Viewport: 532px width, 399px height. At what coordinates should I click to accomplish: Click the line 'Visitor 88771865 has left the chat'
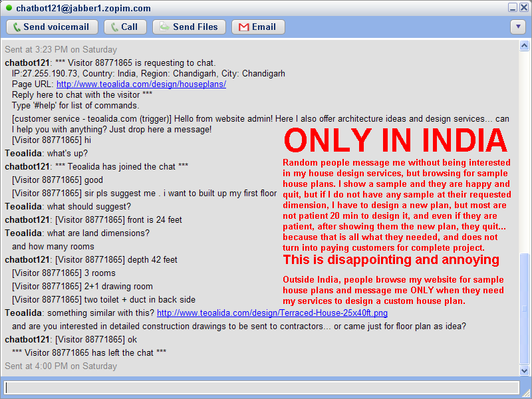(89, 353)
